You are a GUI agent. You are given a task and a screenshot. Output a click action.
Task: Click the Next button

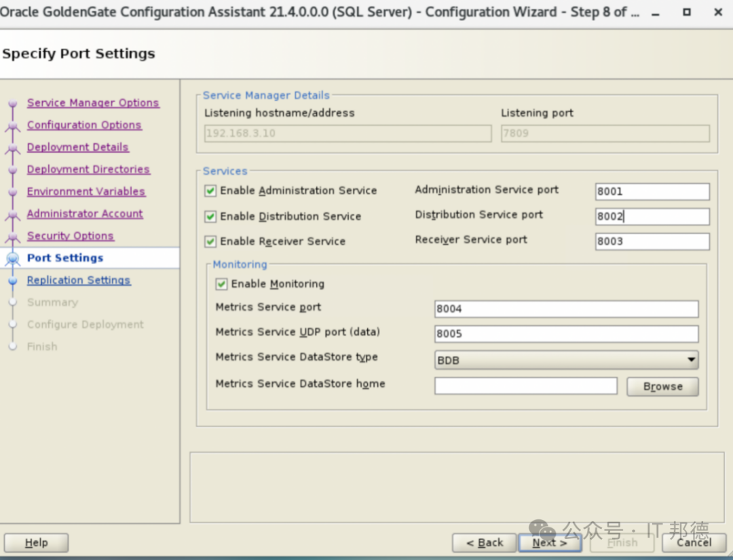point(549,543)
